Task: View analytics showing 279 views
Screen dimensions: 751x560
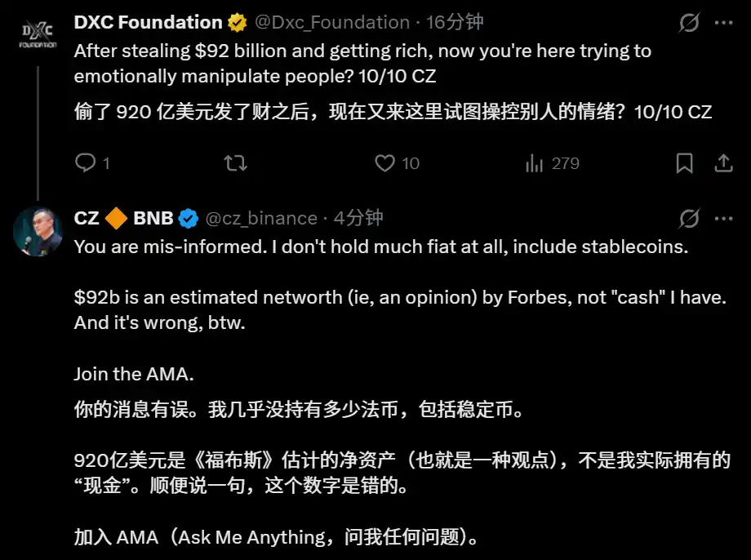Action: pos(553,163)
